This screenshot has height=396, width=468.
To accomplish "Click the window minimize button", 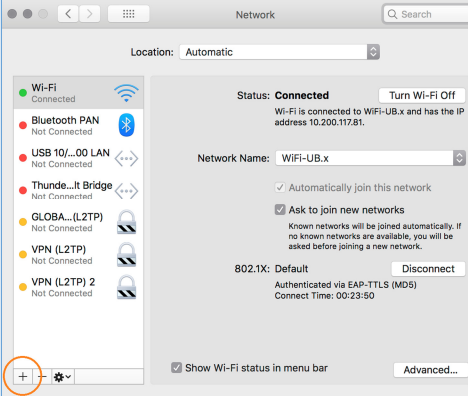I will 28,14.
